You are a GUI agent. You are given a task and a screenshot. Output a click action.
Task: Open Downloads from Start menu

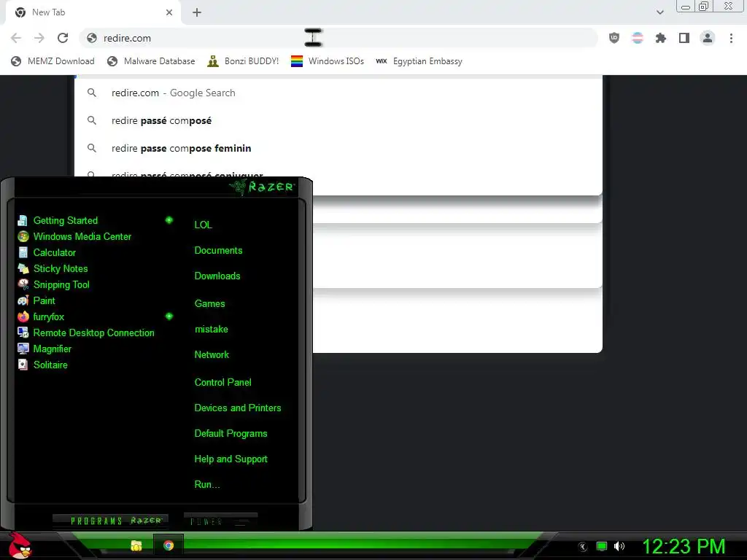click(x=217, y=276)
